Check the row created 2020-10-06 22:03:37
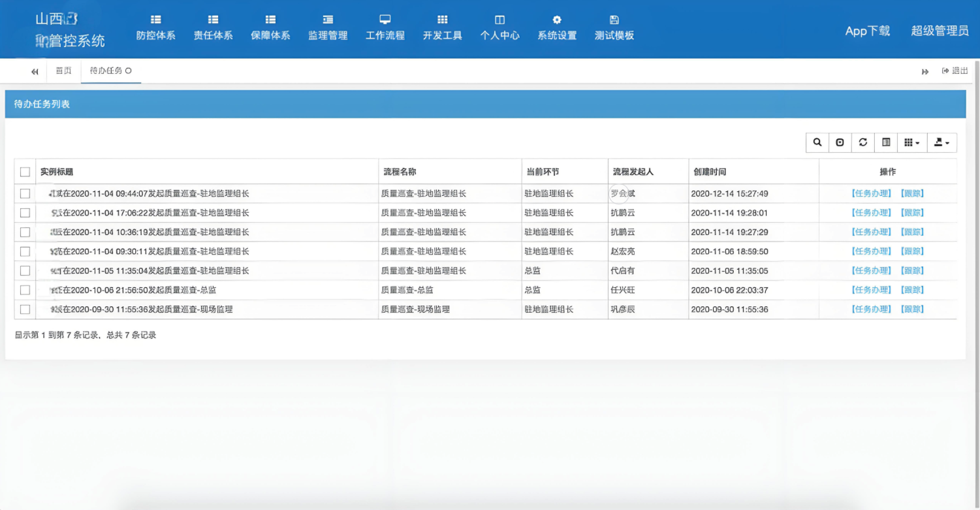 coord(25,290)
